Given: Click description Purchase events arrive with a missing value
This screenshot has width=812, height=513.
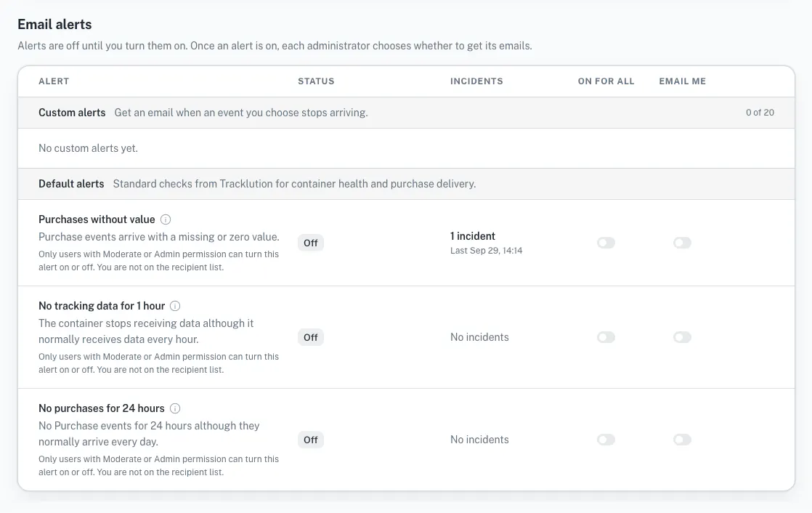Looking at the screenshot, I should pos(159,238).
